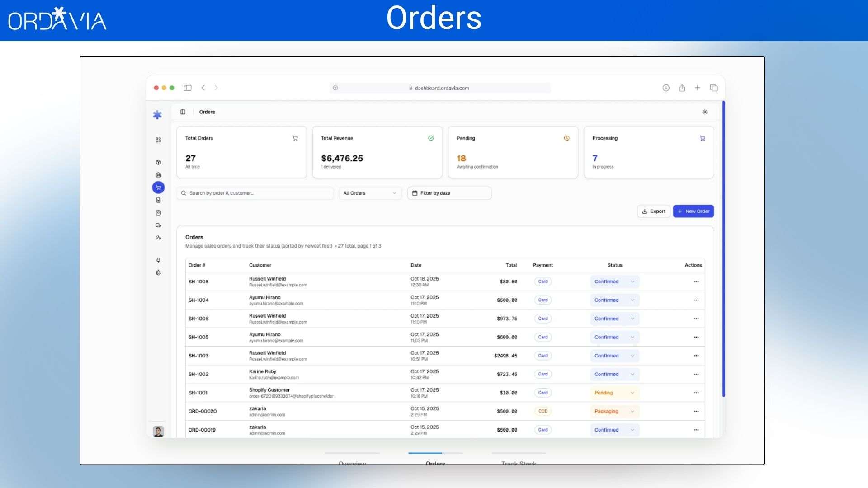This screenshot has width=868, height=488.
Task: Open the customers icon in sidebar
Action: tap(158, 237)
